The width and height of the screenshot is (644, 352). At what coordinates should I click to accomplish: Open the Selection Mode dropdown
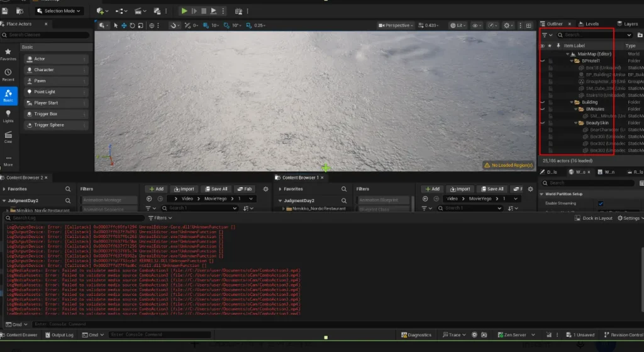click(x=58, y=11)
